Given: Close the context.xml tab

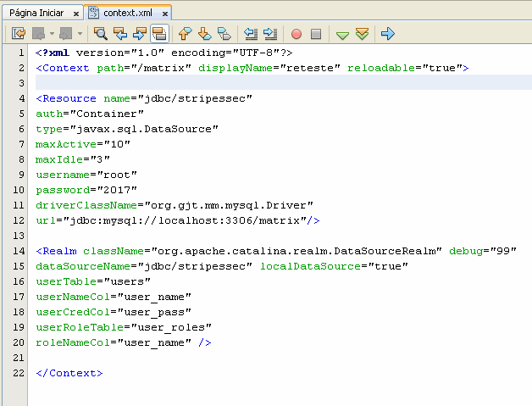Looking at the screenshot, I should pyautogui.click(x=165, y=14).
